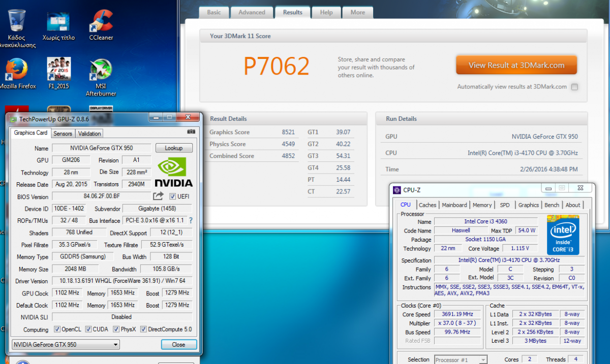Click the Close button in GPU-Z
Image resolution: width=610 pixels, height=364 pixels.
coord(178,344)
